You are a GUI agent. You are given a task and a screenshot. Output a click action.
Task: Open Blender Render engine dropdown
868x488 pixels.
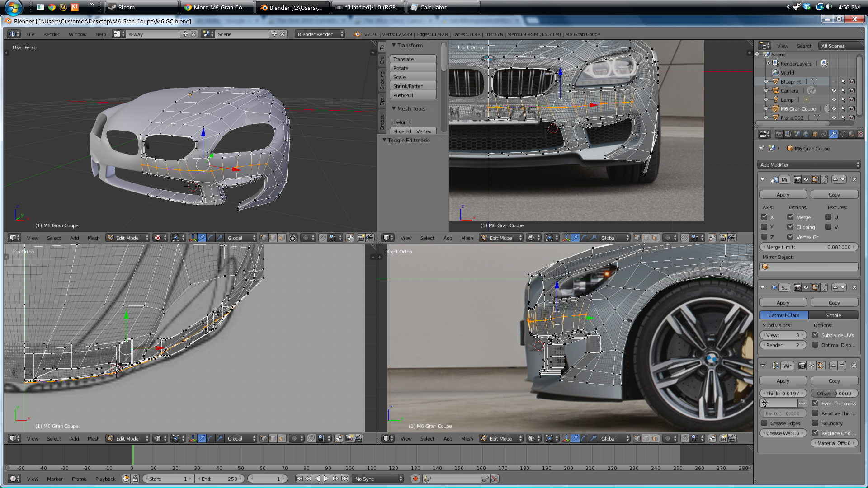tap(320, 34)
